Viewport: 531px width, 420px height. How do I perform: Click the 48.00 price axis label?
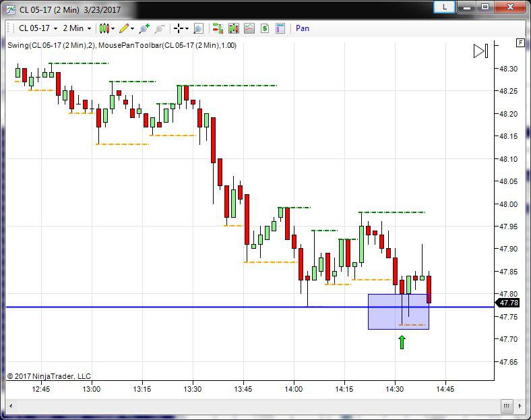508,204
